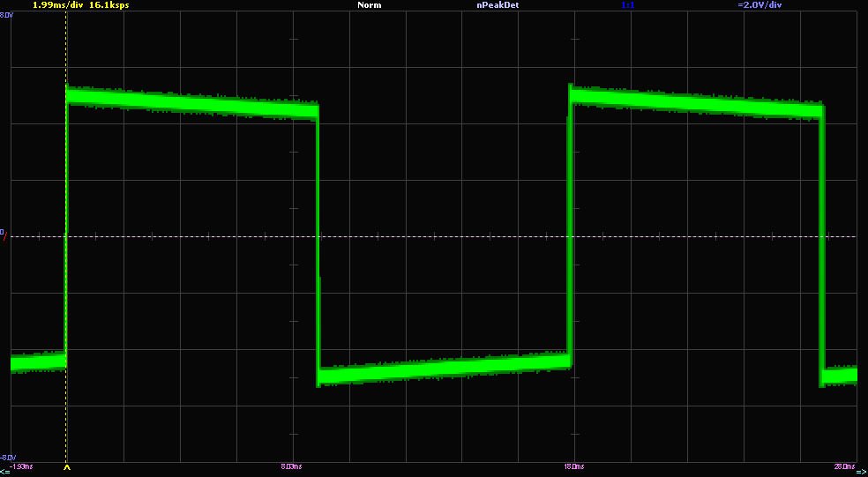Click the -8.0V bottom voltage label

[x=8, y=457]
